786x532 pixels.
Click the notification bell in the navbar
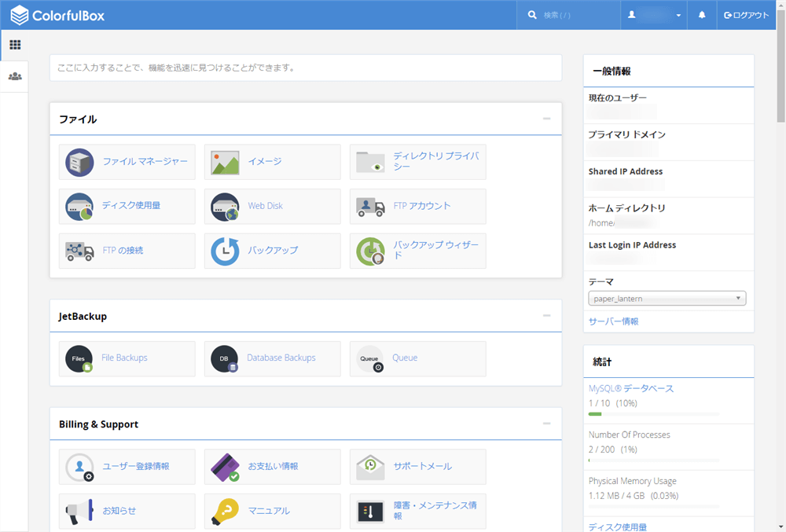point(701,14)
